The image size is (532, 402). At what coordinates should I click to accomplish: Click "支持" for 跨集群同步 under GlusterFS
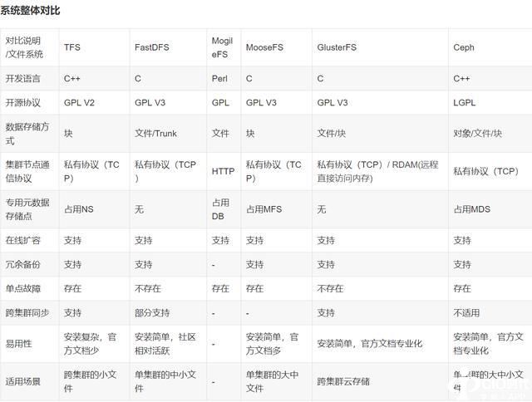[x=326, y=313]
